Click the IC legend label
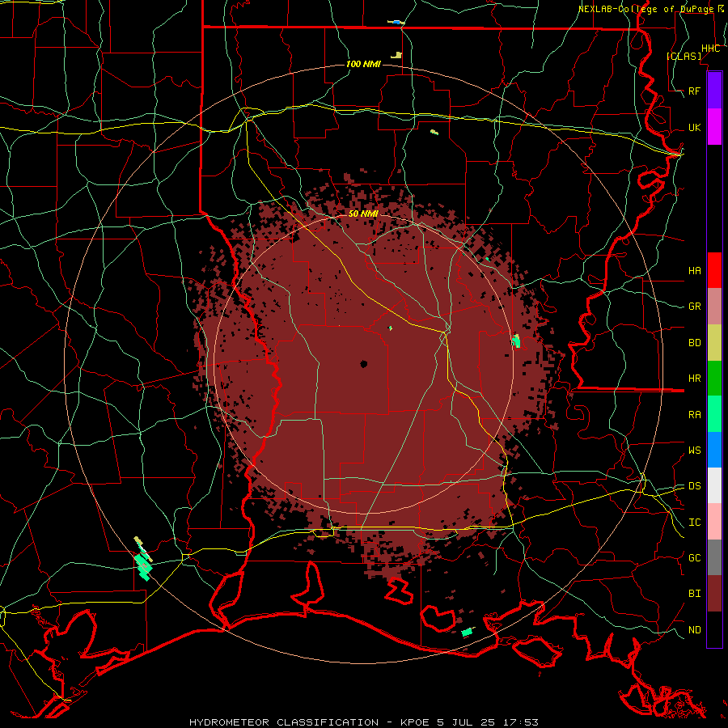The height and width of the screenshot is (728, 728). coord(695,522)
